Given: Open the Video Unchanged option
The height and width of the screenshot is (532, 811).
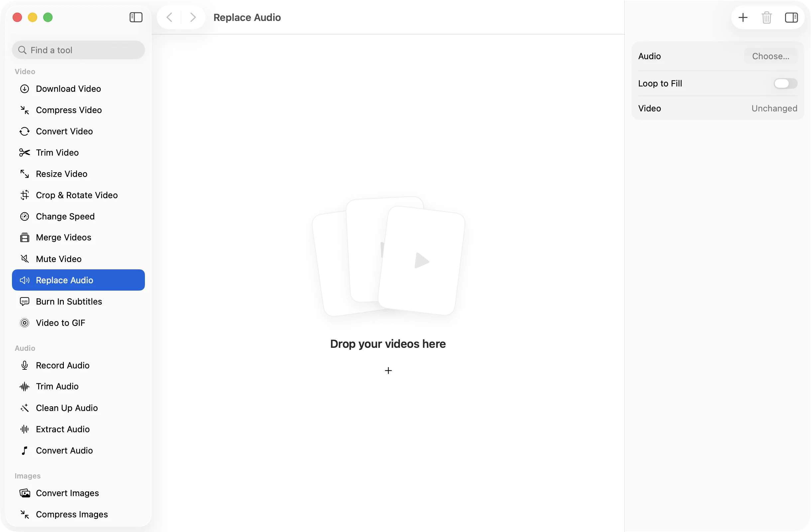Looking at the screenshot, I should tap(774, 108).
